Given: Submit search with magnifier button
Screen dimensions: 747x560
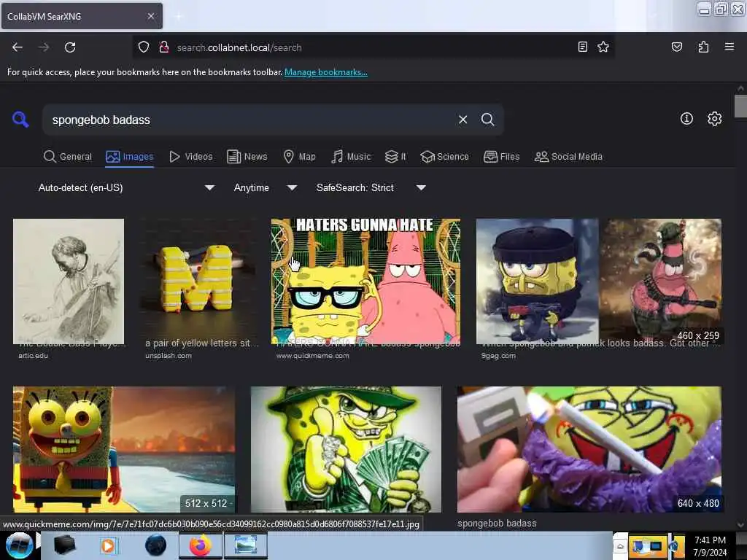Looking at the screenshot, I should [487, 120].
